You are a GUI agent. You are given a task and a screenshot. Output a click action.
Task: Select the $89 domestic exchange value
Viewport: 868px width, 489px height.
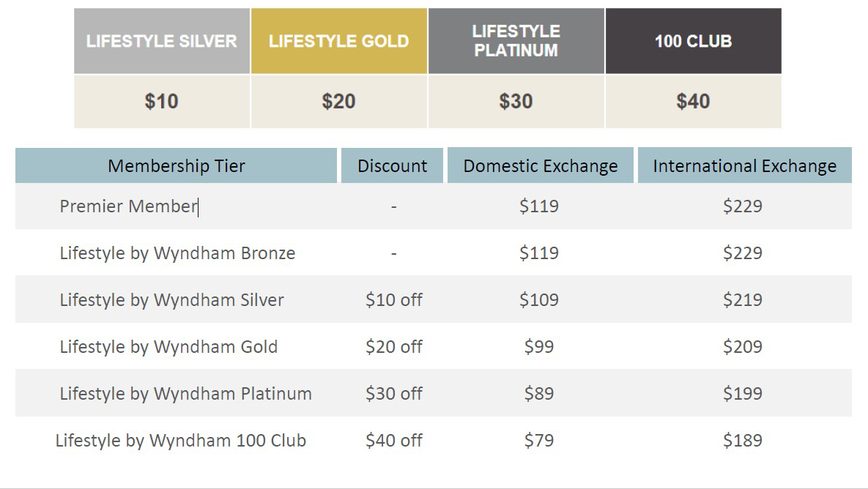(539, 394)
